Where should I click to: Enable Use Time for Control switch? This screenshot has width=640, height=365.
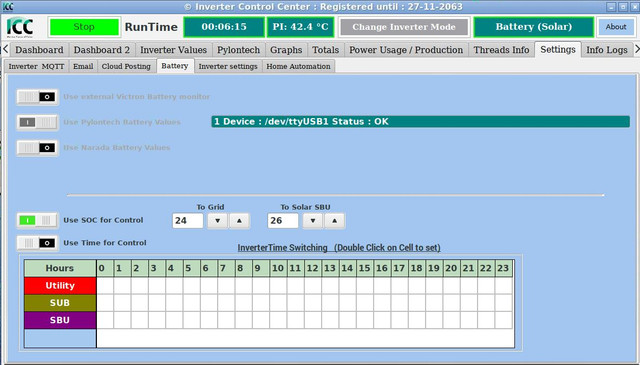(x=37, y=243)
